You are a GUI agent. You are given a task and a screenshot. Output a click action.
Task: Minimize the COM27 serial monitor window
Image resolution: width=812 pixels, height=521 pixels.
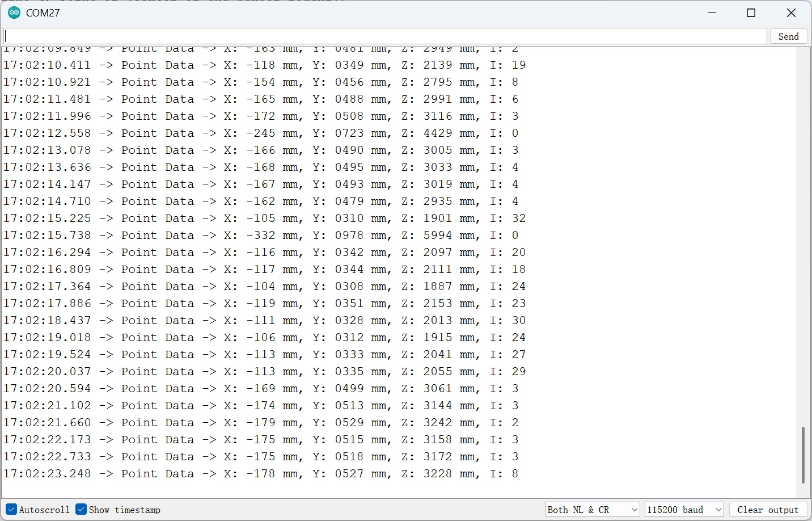pos(713,13)
